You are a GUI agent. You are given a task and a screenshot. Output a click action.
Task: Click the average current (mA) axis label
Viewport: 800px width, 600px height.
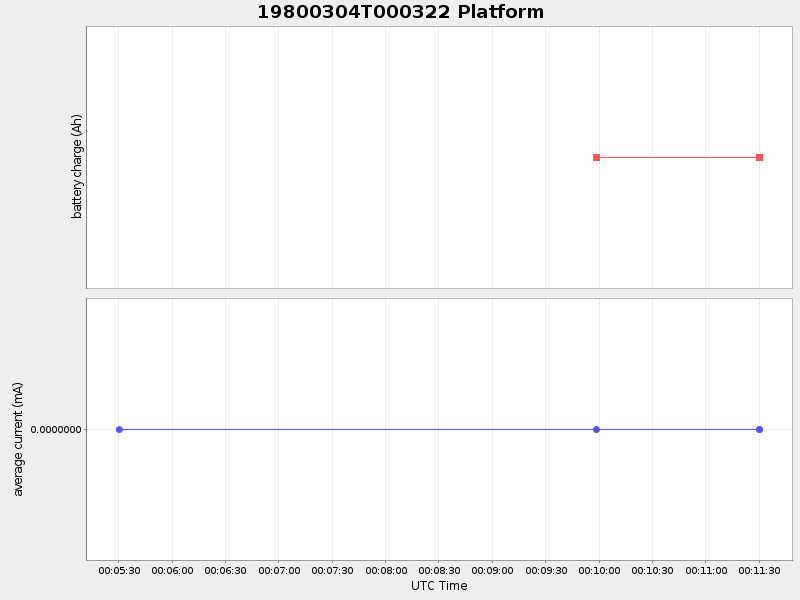coord(18,439)
